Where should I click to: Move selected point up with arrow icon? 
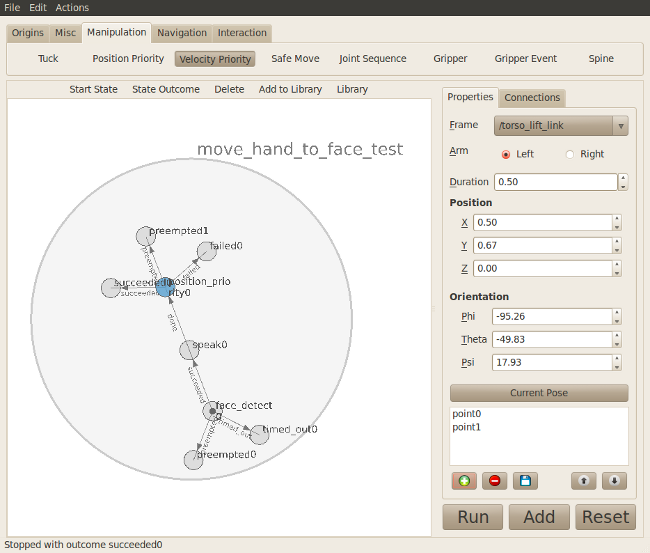click(584, 481)
